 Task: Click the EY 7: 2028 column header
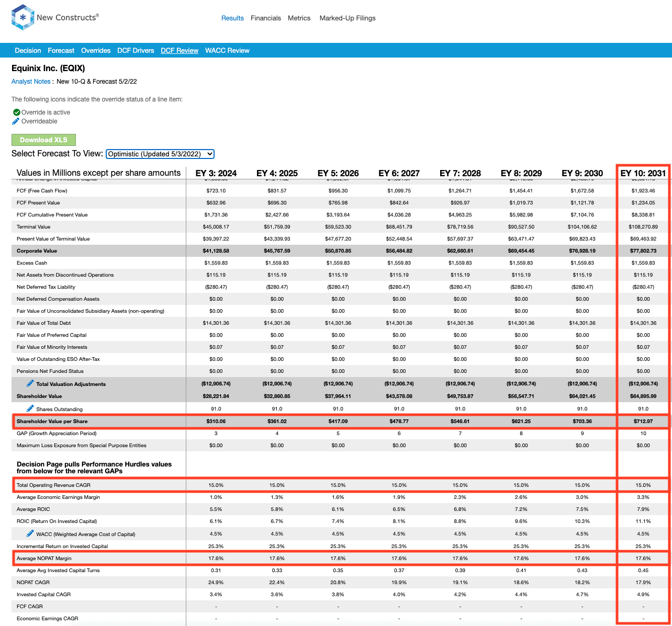point(460,173)
